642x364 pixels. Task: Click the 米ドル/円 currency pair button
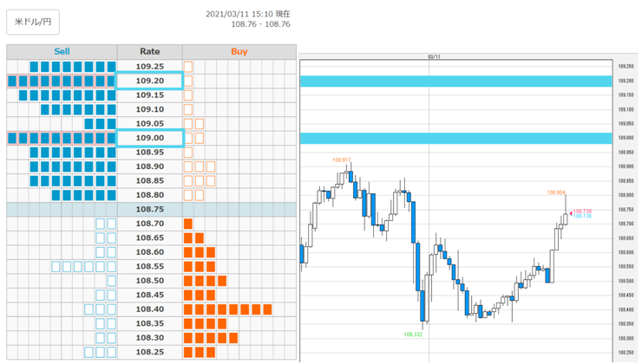click(33, 22)
